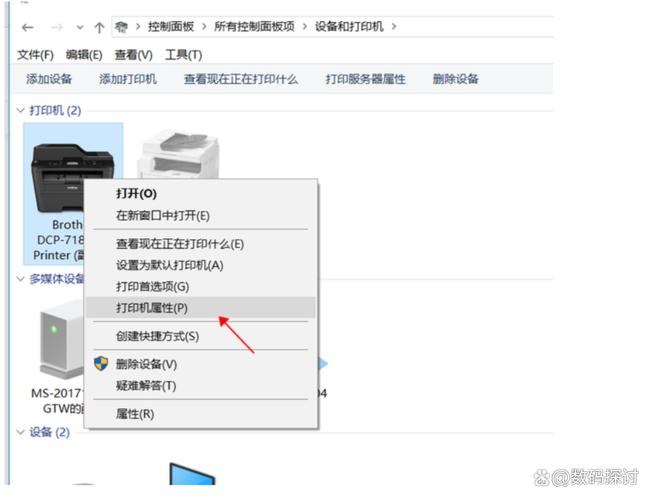
Task: Select 所有控制面板项 in the breadcrumb
Action: pyautogui.click(x=254, y=27)
